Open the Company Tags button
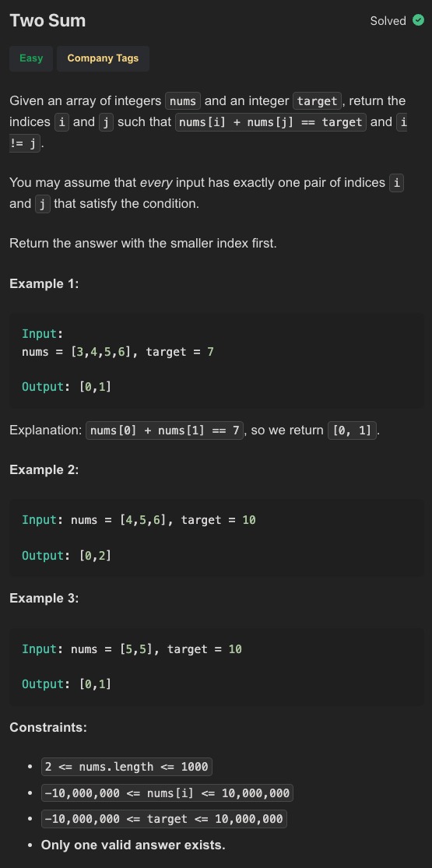The image size is (432, 868). [x=103, y=58]
